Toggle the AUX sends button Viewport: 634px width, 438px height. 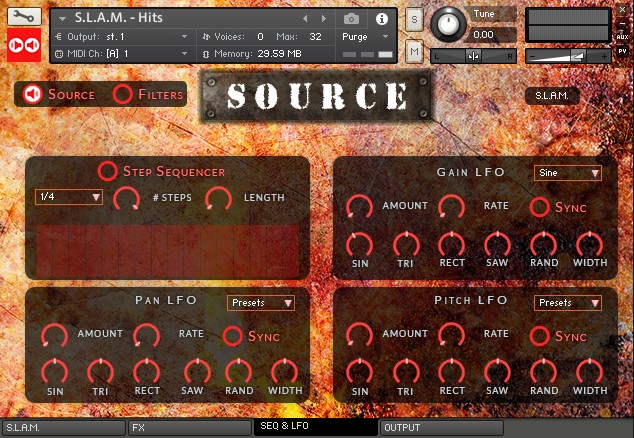623,37
